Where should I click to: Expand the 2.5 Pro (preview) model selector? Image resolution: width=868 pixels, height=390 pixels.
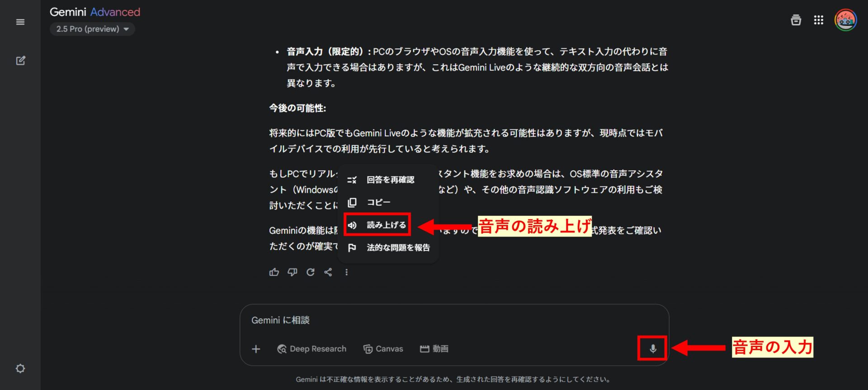(92, 29)
